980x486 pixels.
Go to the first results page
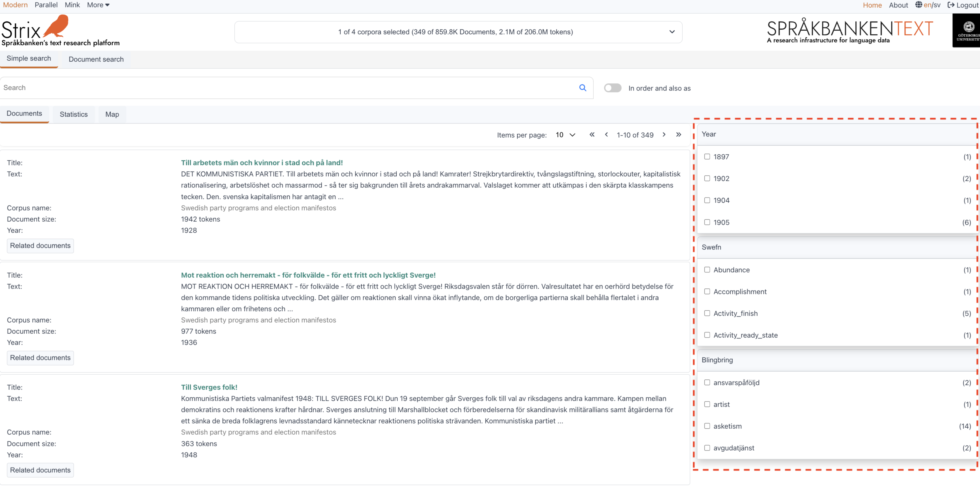592,135
